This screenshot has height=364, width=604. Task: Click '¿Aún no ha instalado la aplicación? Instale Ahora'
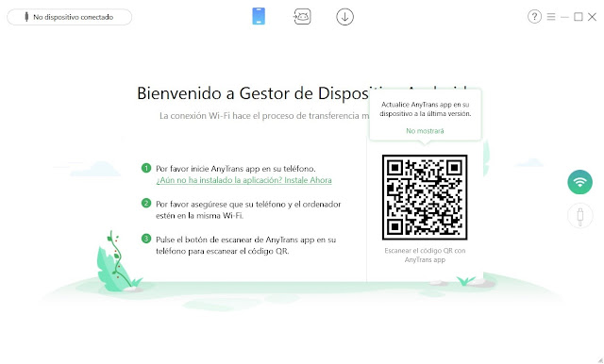(243, 180)
